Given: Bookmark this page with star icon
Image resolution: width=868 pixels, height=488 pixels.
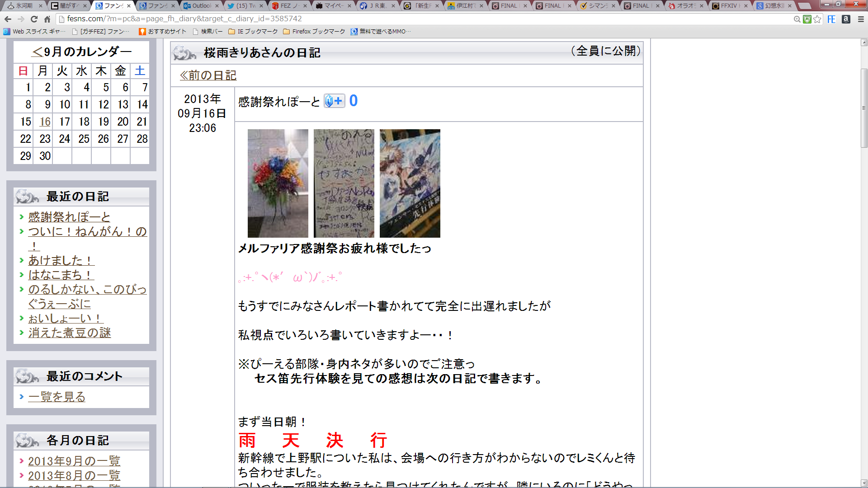Looking at the screenshot, I should [817, 19].
